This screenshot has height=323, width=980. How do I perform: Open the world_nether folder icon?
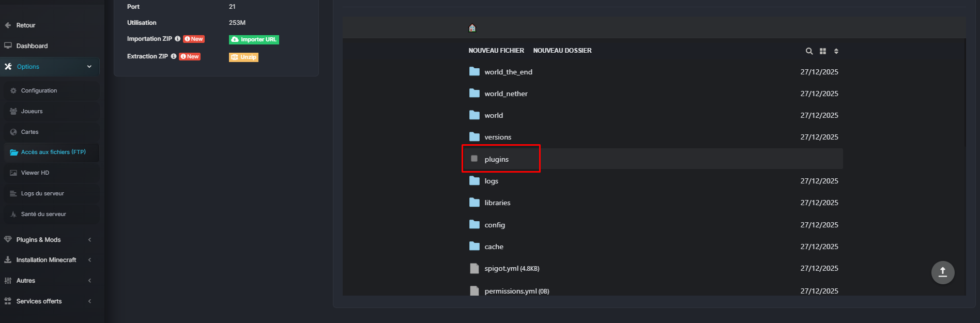[x=474, y=93]
